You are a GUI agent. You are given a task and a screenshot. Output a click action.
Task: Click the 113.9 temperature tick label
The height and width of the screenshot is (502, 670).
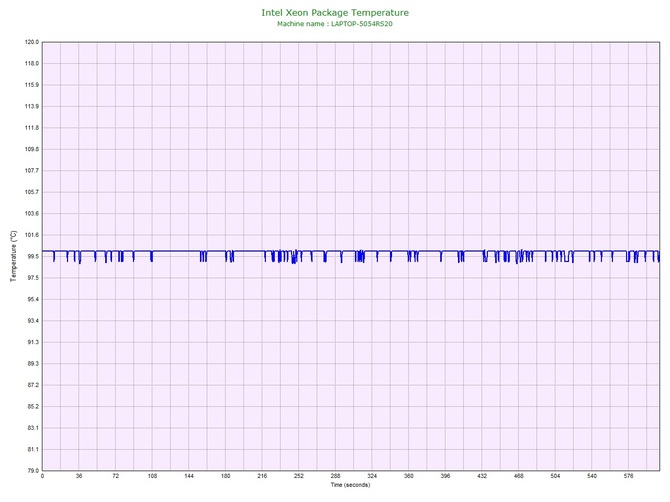point(32,106)
